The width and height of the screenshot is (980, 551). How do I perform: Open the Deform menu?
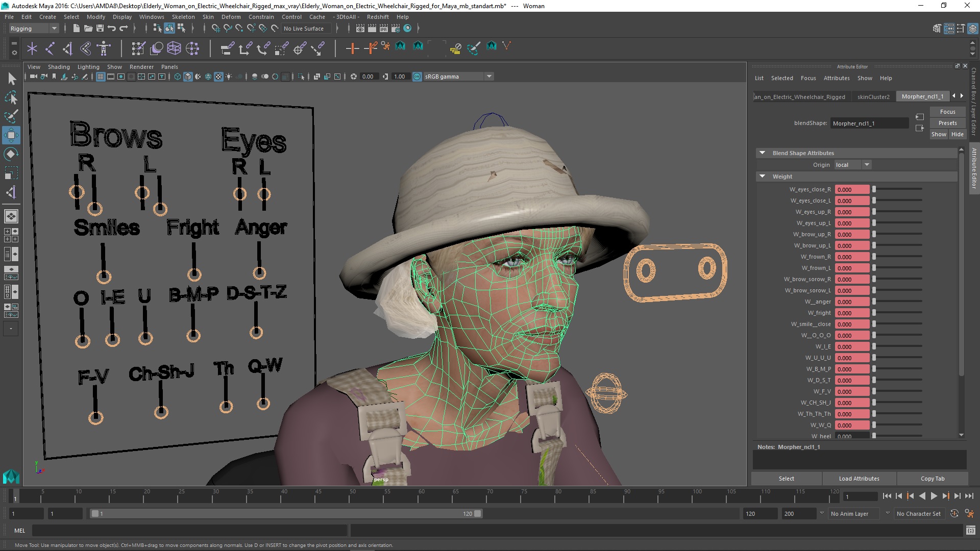coord(231,17)
